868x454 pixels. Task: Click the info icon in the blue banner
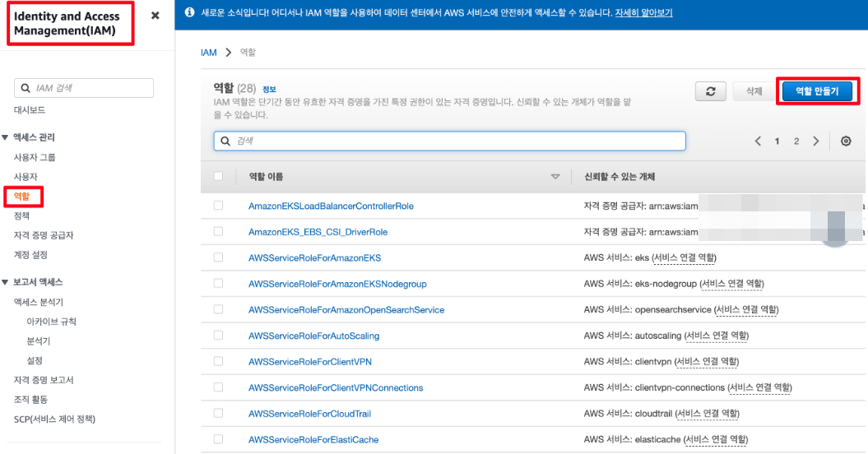click(x=189, y=12)
